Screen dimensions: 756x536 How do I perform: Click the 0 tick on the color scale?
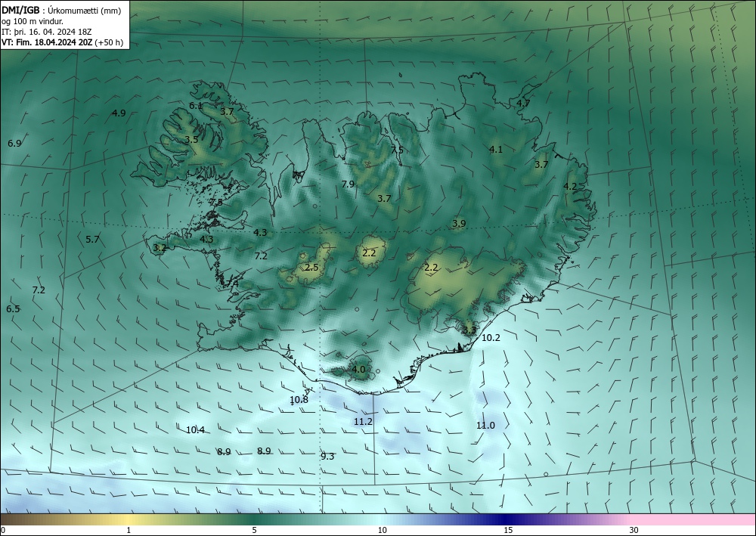3,530
